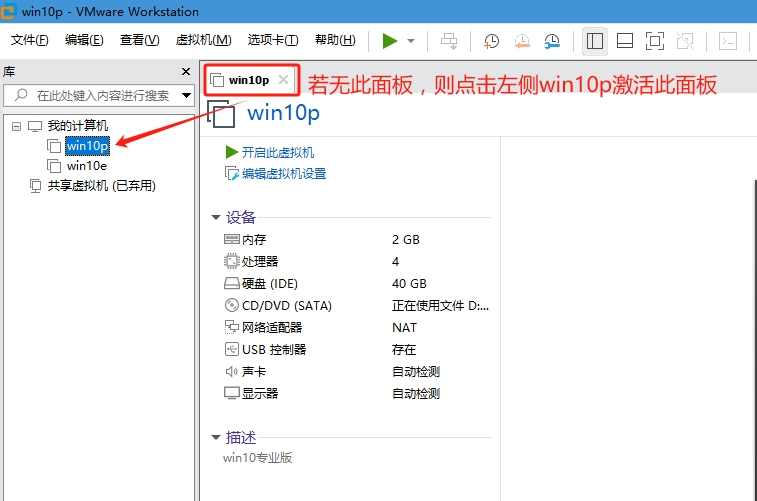Click the sound card speaker icon
The image size is (757, 501).
[232, 372]
